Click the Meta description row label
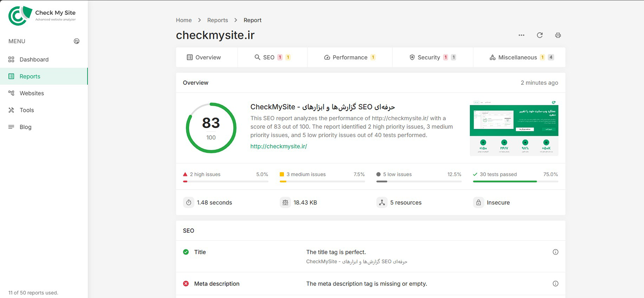 217,284
